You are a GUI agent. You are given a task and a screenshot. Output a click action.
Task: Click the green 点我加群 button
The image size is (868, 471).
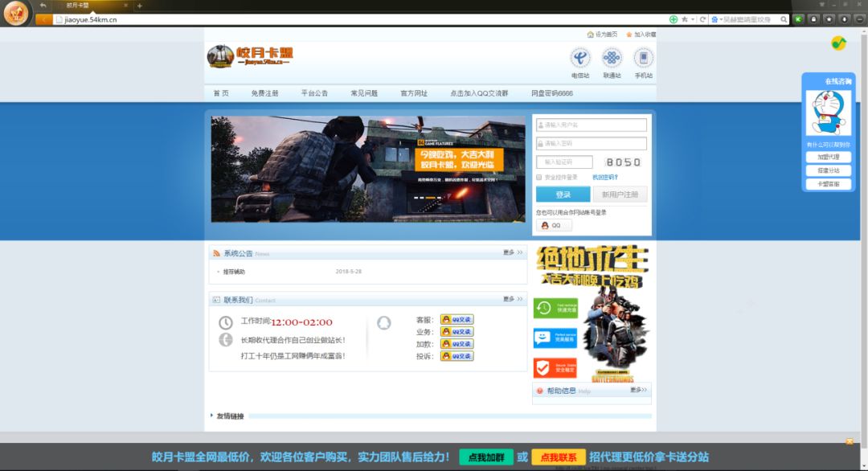[486, 457]
